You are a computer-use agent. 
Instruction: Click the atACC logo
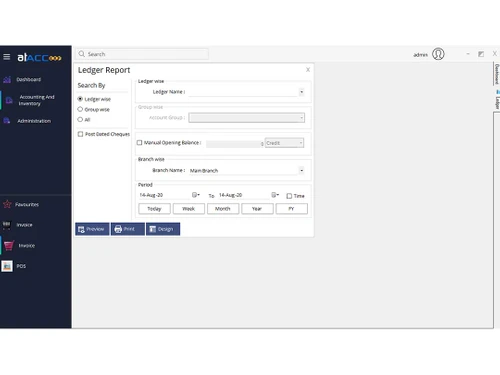click(39, 58)
